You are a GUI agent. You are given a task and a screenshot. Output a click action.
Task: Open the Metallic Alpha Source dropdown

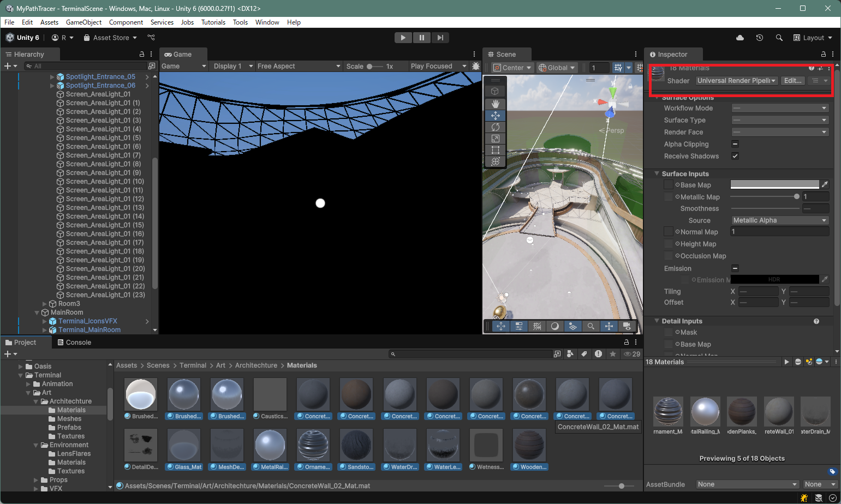[x=779, y=220]
